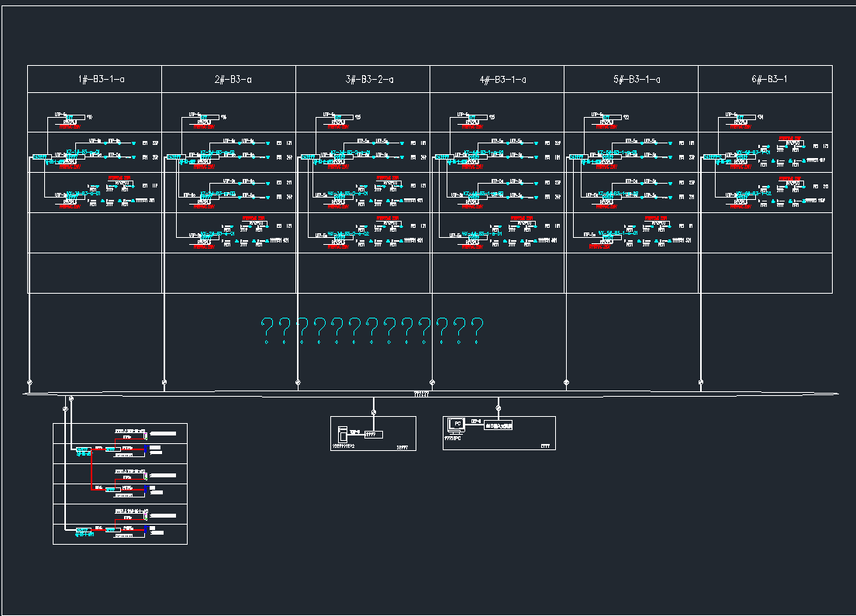Pick the circle node above the server box

tap(374, 411)
